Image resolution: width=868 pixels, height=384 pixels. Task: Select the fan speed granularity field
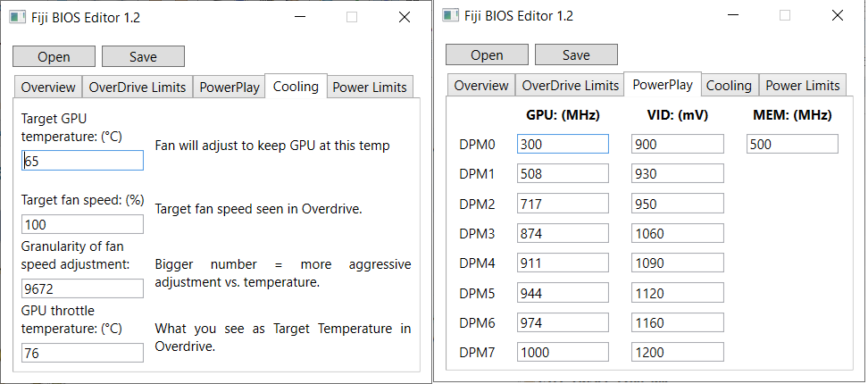coord(82,288)
